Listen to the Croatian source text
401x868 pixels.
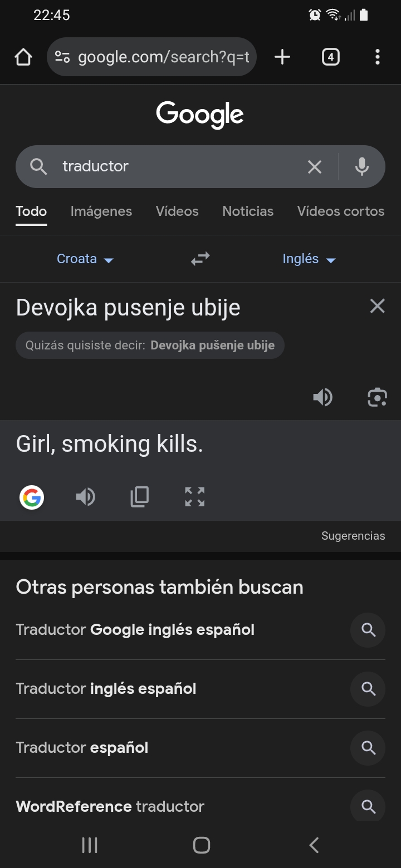[x=322, y=397]
